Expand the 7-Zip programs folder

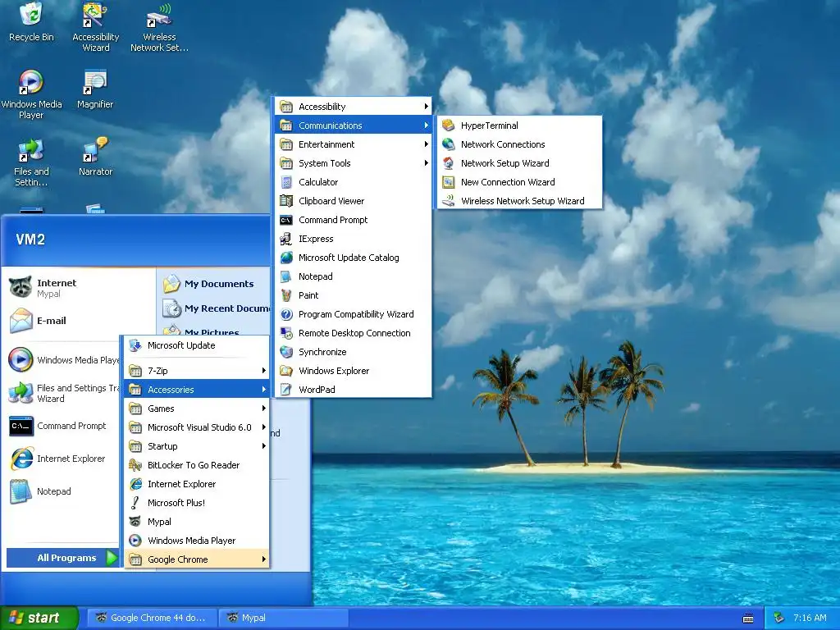click(197, 371)
